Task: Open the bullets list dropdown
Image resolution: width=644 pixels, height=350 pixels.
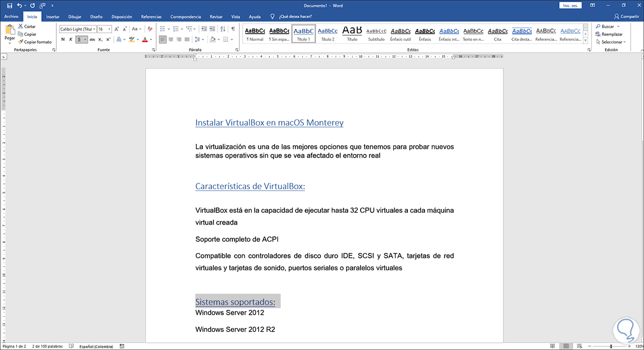Action: 170,29
